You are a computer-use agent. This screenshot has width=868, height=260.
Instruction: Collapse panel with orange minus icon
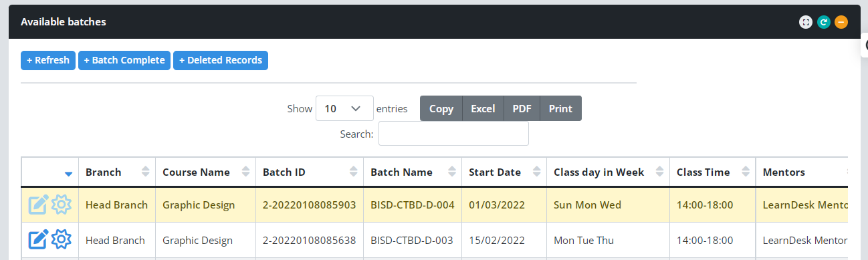pos(841,22)
